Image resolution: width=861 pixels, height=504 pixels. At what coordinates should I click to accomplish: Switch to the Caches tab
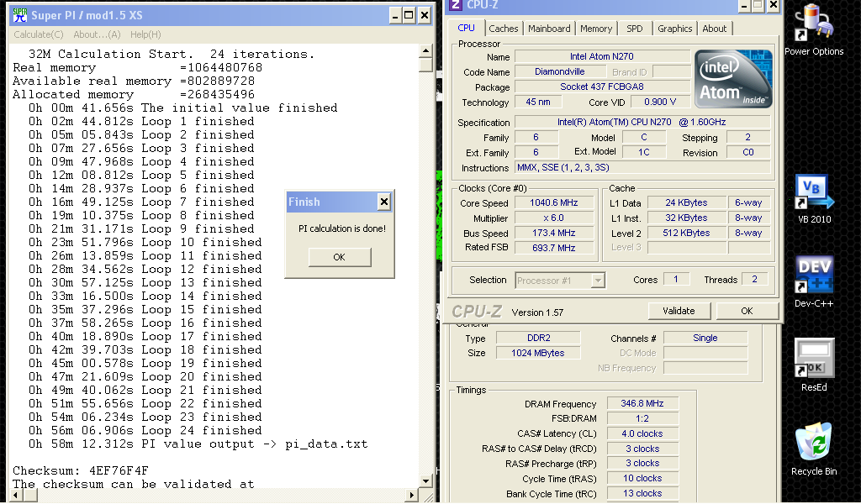(x=504, y=29)
